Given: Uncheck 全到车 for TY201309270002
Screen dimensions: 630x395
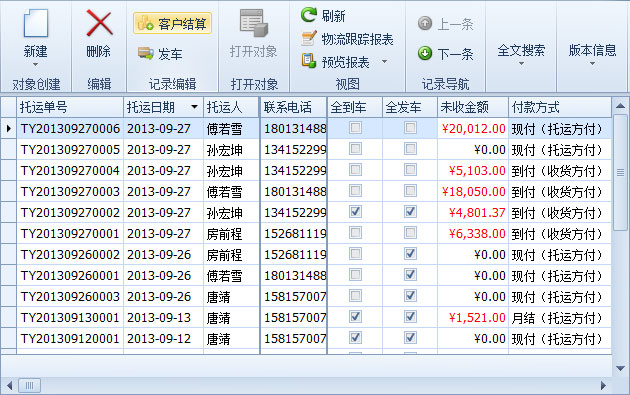Looking at the screenshot, I should tap(355, 212).
